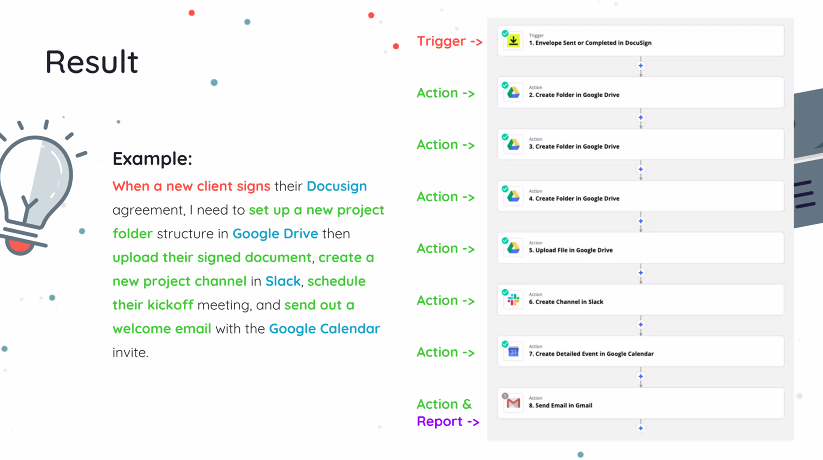Open step 5 Upload File in Google Drive
Viewport: 823px width, 460px height.
[640, 248]
